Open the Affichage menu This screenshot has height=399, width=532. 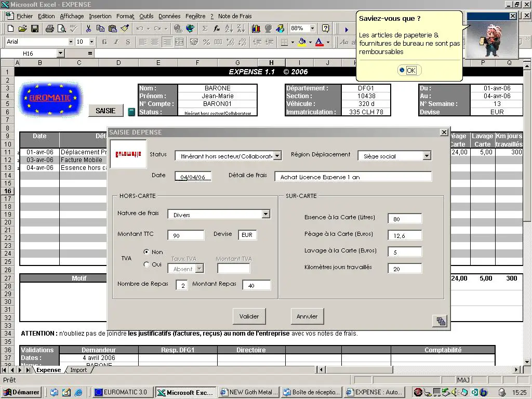[x=72, y=16]
